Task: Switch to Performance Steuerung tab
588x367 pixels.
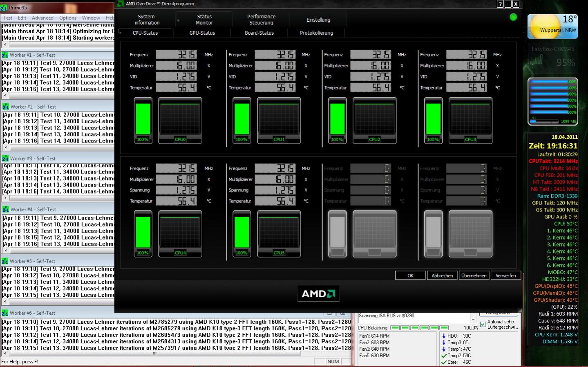Action: click(x=261, y=20)
